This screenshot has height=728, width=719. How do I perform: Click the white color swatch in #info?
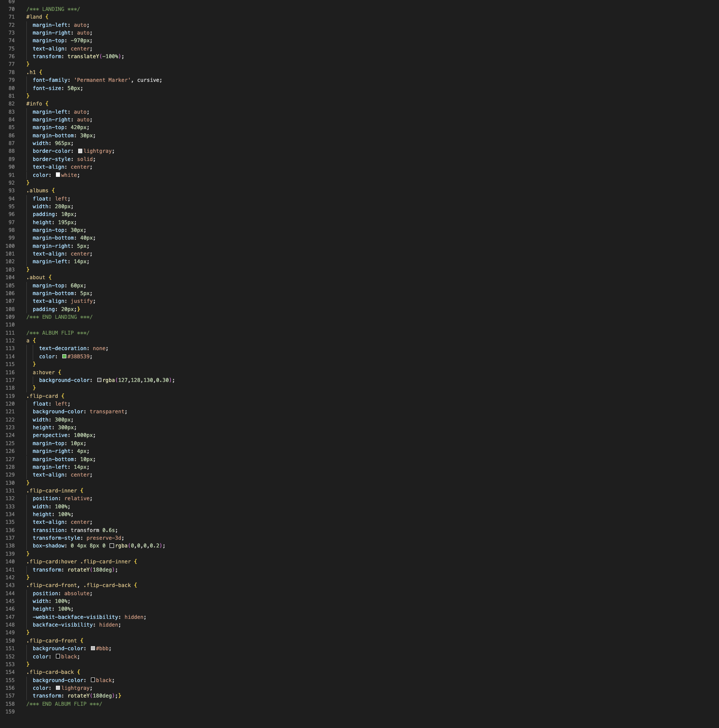tap(58, 175)
